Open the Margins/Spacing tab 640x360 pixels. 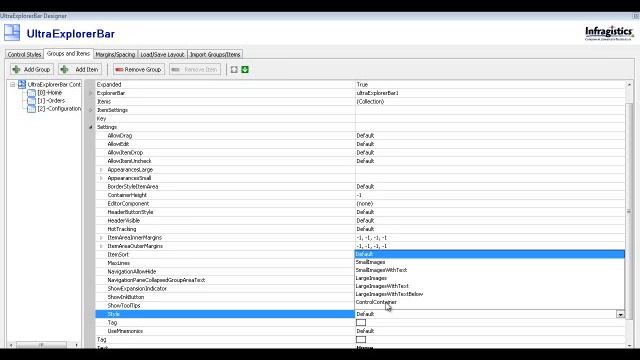pyautogui.click(x=115, y=54)
